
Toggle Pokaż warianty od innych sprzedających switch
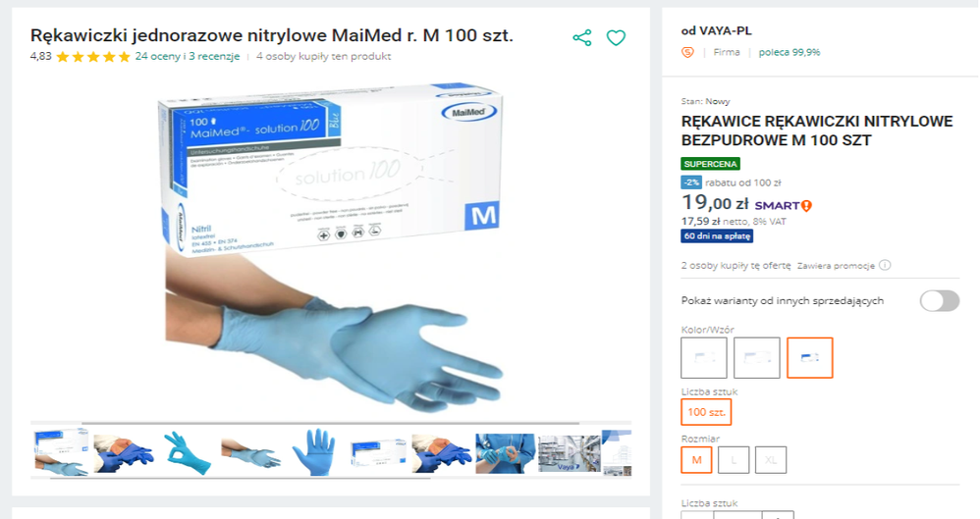[x=940, y=301]
